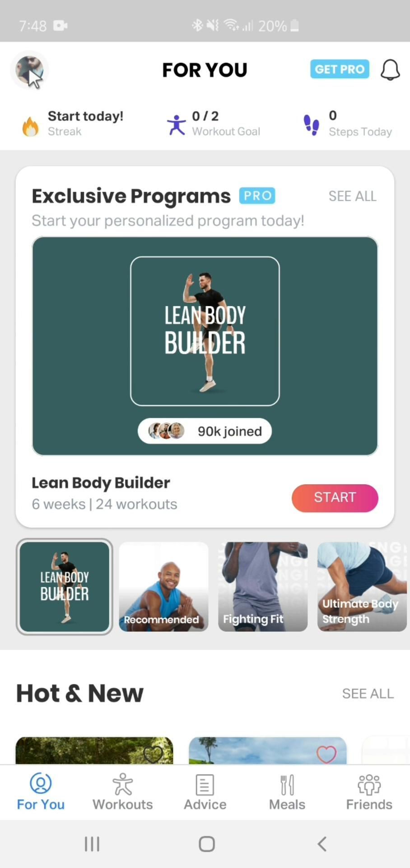Tap the streak flame icon
The height and width of the screenshot is (868, 410).
pyautogui.click(x=30, y=126)
